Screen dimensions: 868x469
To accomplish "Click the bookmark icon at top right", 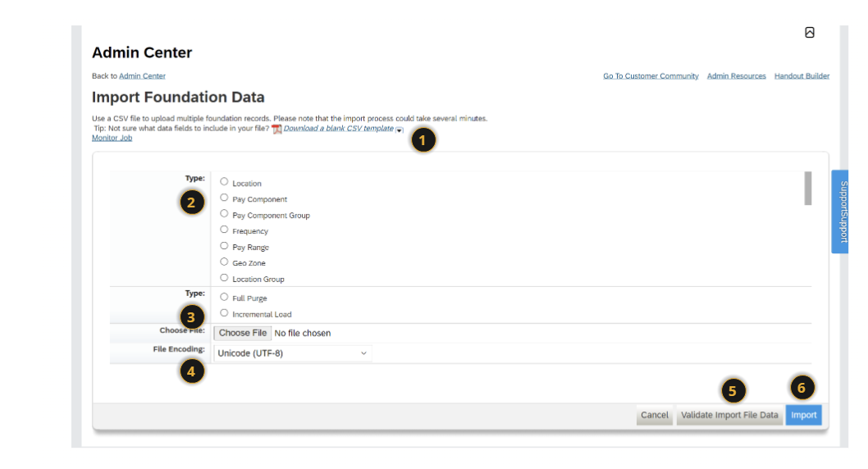I will pyautogui.click(x=809, y=33).
